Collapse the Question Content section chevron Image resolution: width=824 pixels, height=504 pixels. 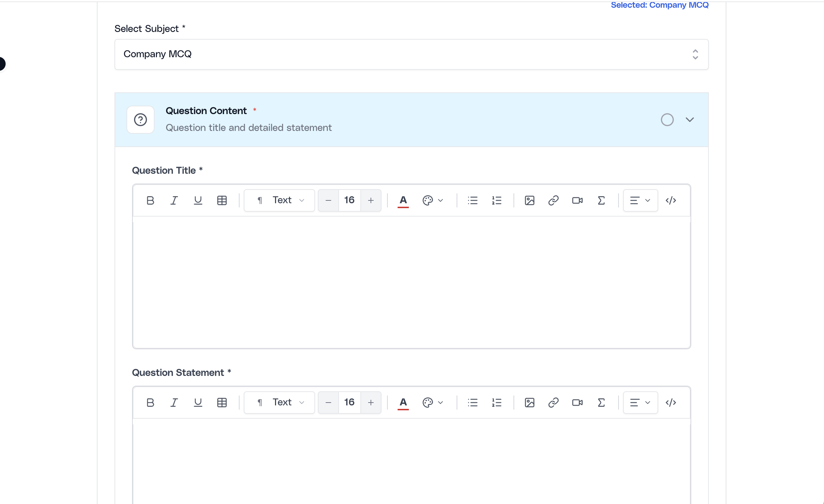click(690, 120)
